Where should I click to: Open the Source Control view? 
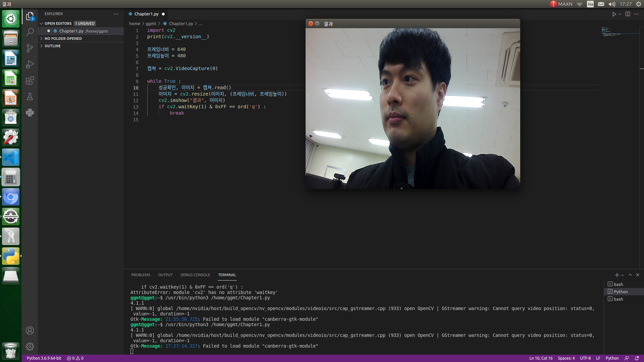pyautogui.click(x=30, y=48)
